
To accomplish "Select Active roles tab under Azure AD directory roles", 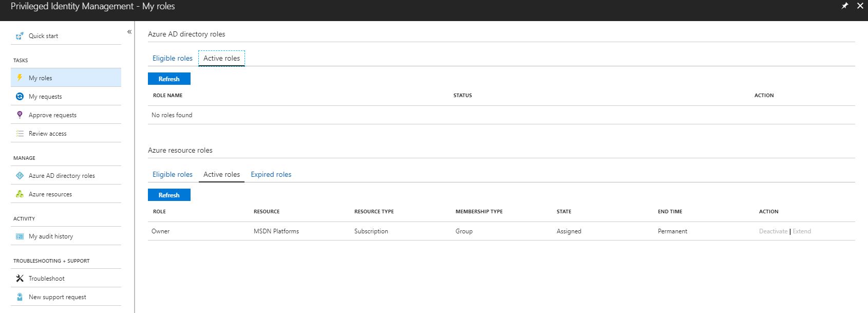I will tap(221, 59).
